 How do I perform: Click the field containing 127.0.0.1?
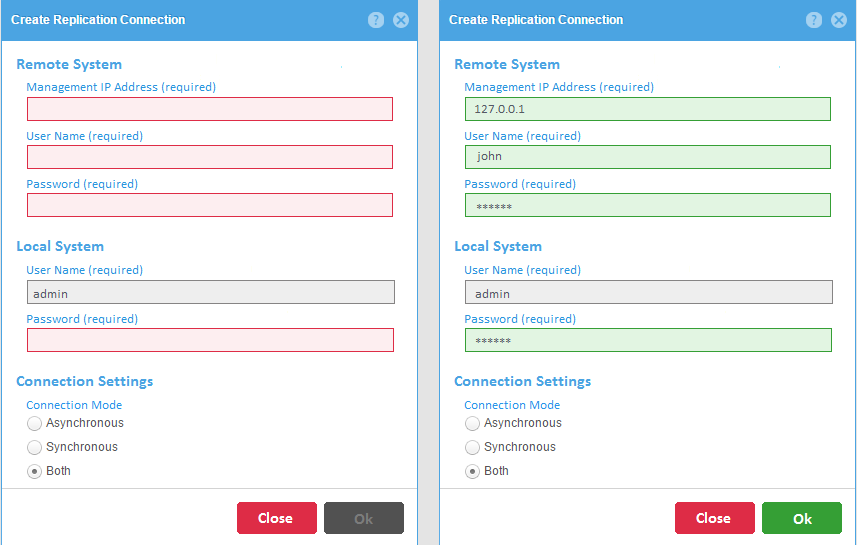click(648, 109)
